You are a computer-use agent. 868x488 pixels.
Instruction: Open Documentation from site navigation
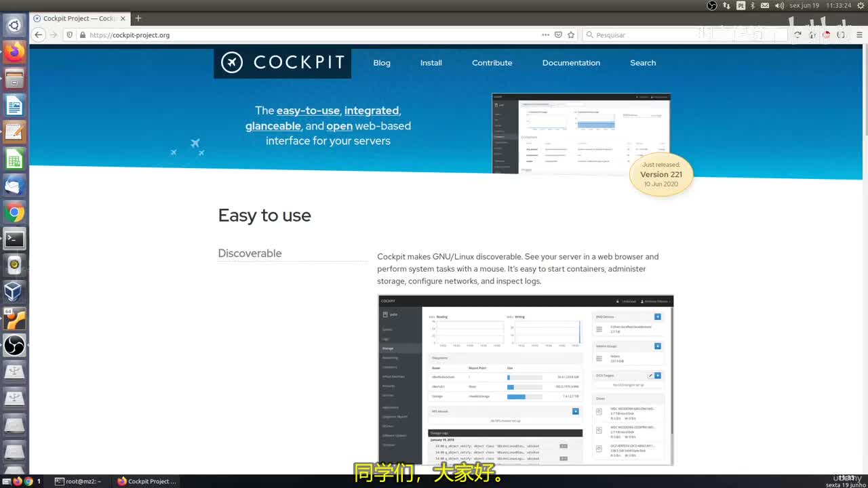pyautogui.click(x=571, y=63)
